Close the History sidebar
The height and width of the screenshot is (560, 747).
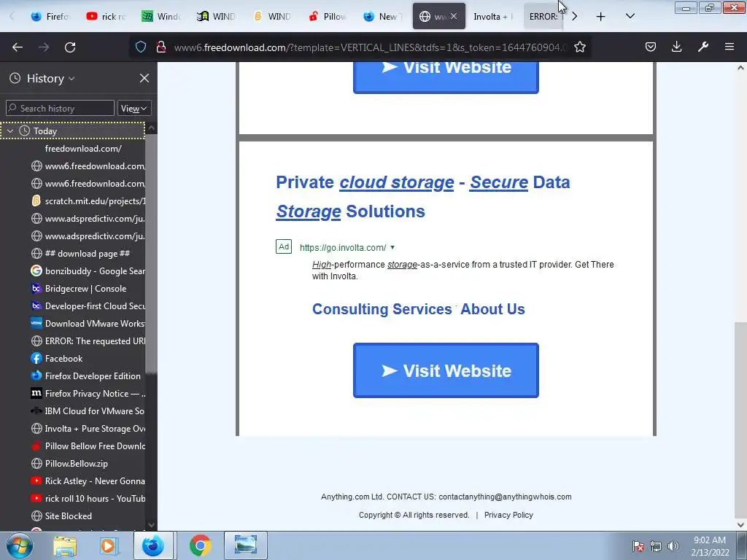click(x=144, y=78)
